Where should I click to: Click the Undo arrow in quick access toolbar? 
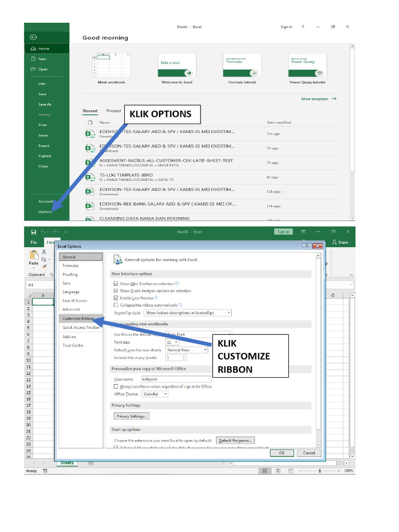pyautogui.click(x=44, y=232)
